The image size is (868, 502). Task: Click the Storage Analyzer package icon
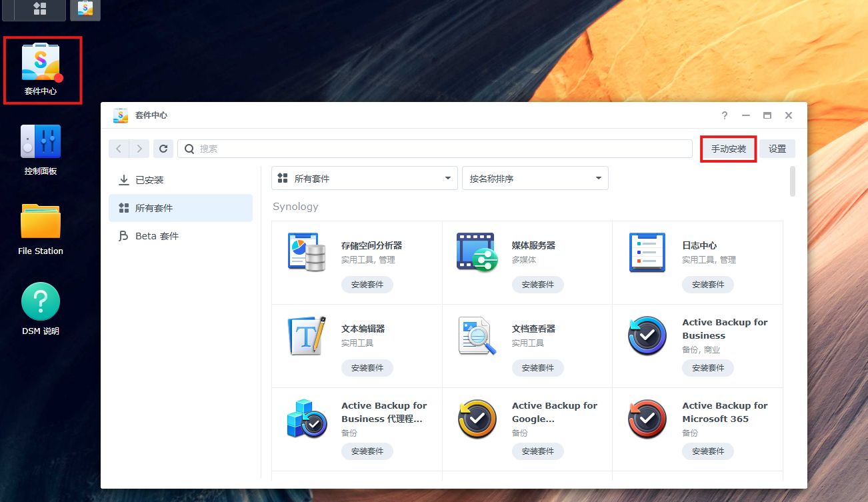pyautogui.click(x=306, y=252)
